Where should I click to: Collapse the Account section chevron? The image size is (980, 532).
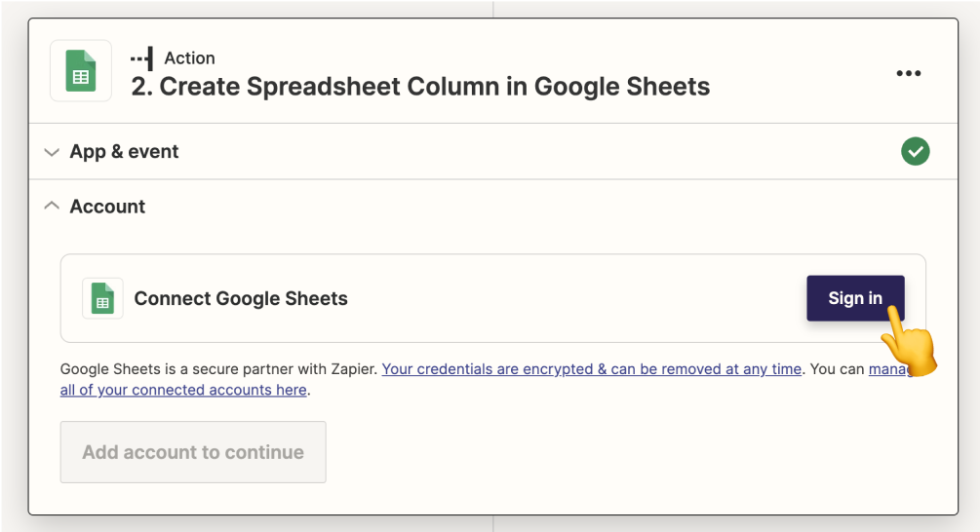[52, 206]
